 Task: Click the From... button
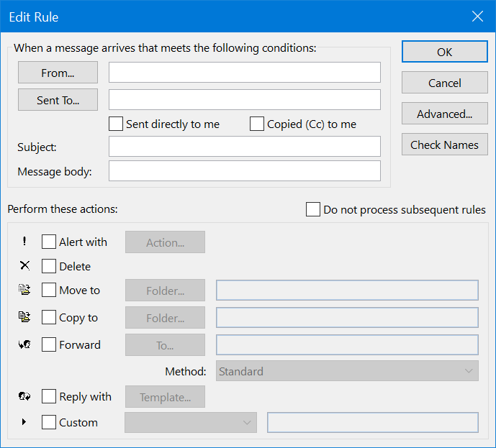[58, 73]
